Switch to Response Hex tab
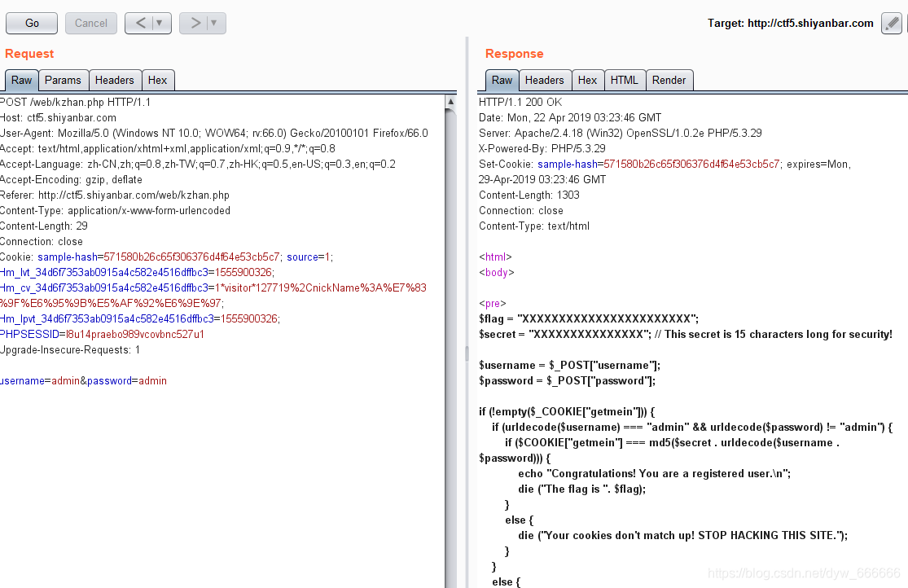908x588 pixels. (587, 80)
